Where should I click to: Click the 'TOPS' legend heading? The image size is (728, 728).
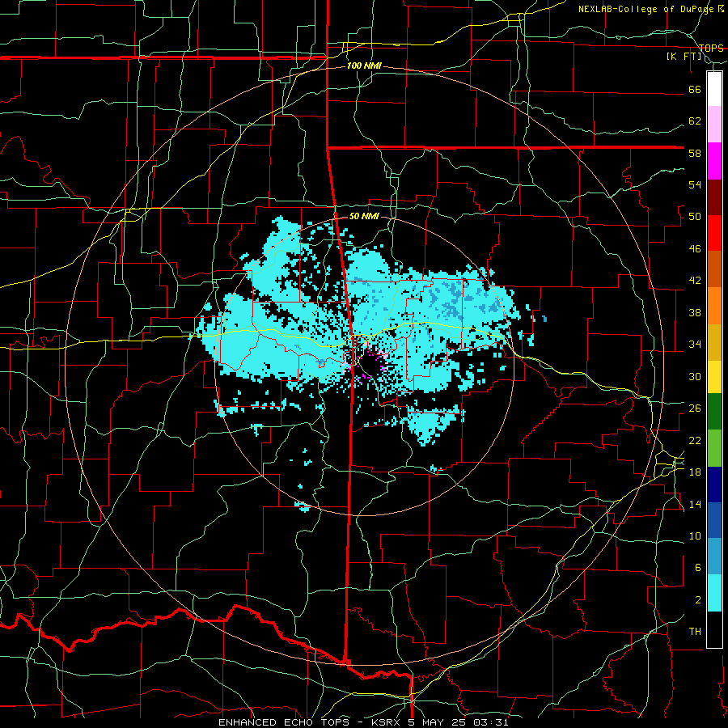(711, 48)
